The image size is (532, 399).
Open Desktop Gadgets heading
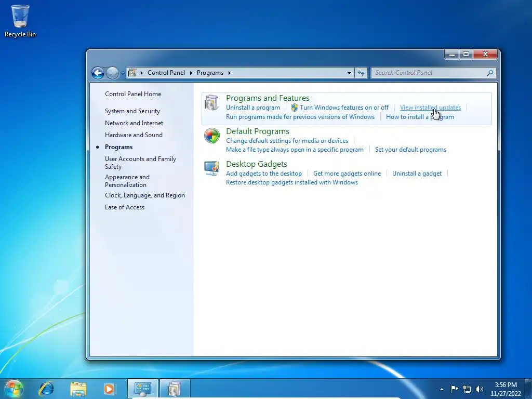[x=257, y=164]
